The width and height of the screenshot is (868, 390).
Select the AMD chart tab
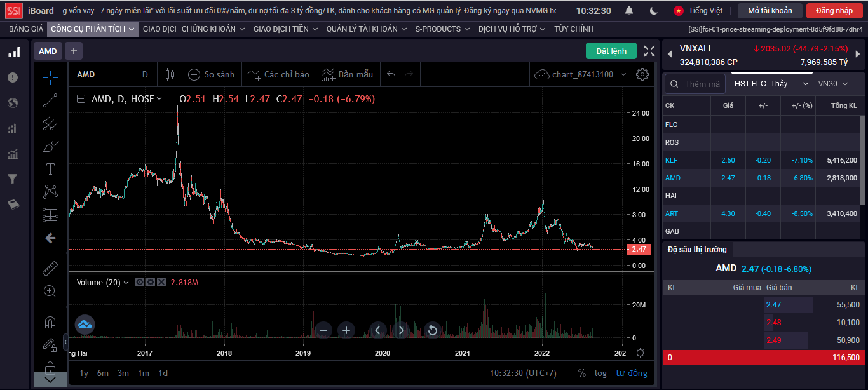click(x=48, y=51)
